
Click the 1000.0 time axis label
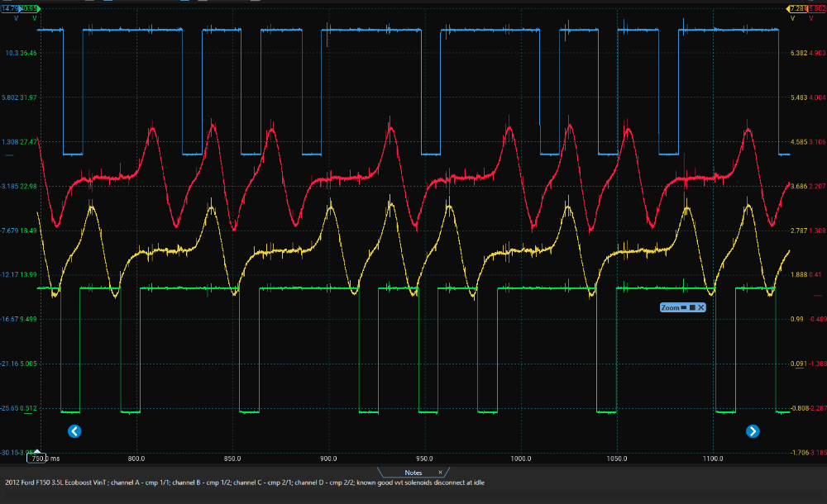pos(520,458)
